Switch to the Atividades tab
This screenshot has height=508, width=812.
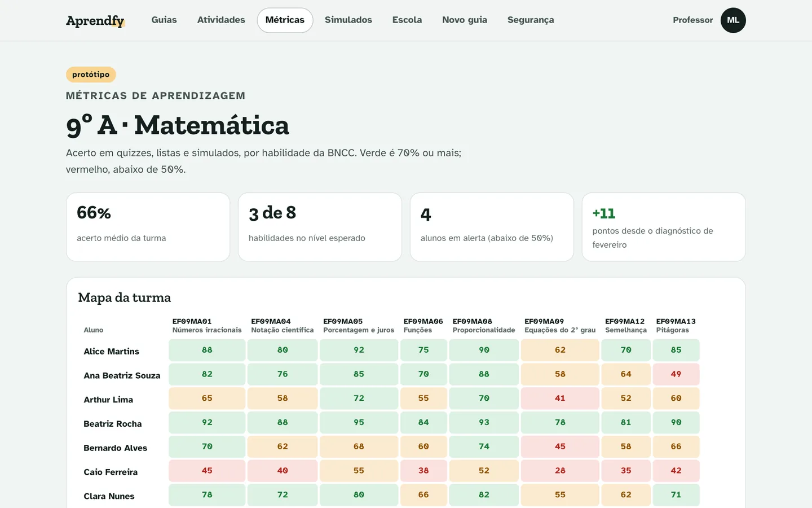pyautogui.click(x=221, y=20)
